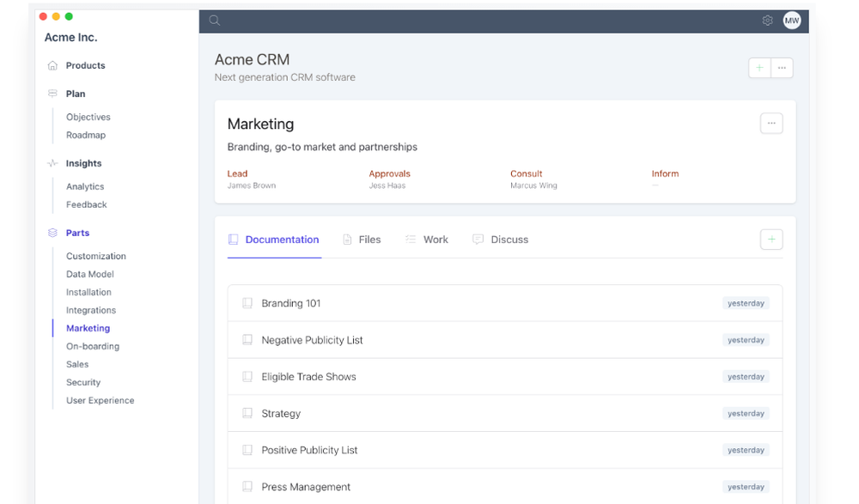Select the Plan section in sidebar
Viewport: 859px width, 504px height.
coord(76,94)
